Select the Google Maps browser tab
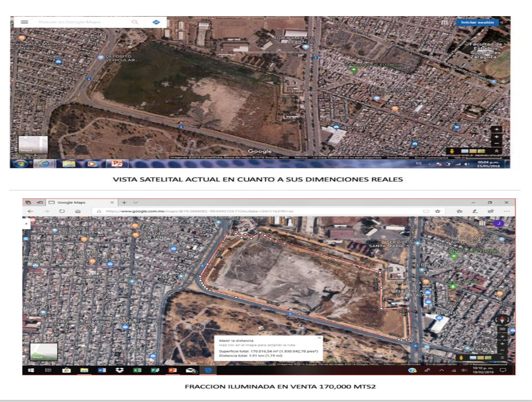This screenshot has height=402, width=532. (82, 203)
